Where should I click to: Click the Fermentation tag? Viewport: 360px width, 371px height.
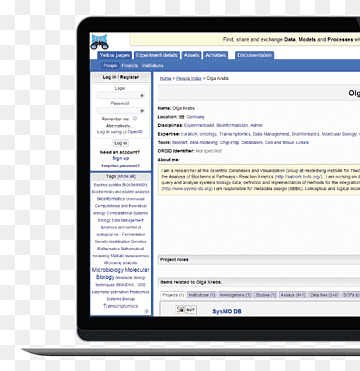(x=134, y=234)
